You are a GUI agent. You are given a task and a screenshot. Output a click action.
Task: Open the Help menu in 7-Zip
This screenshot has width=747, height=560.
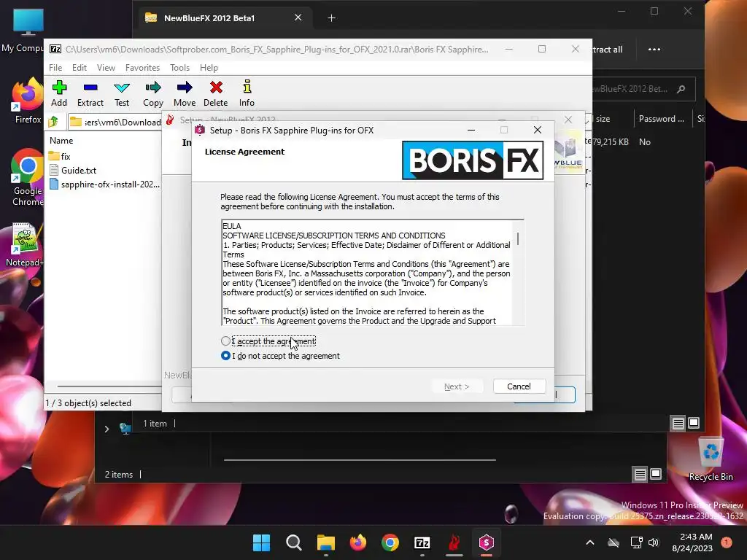coord(209,68)
